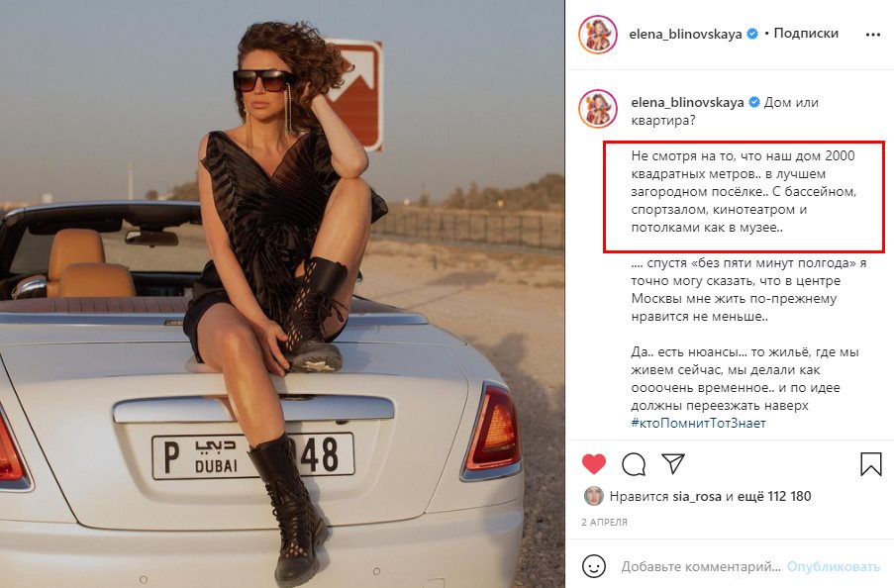Open elena_blinovskaya username in header
The width and height of the screenshot is (894, 588).
tap(685, 35)
